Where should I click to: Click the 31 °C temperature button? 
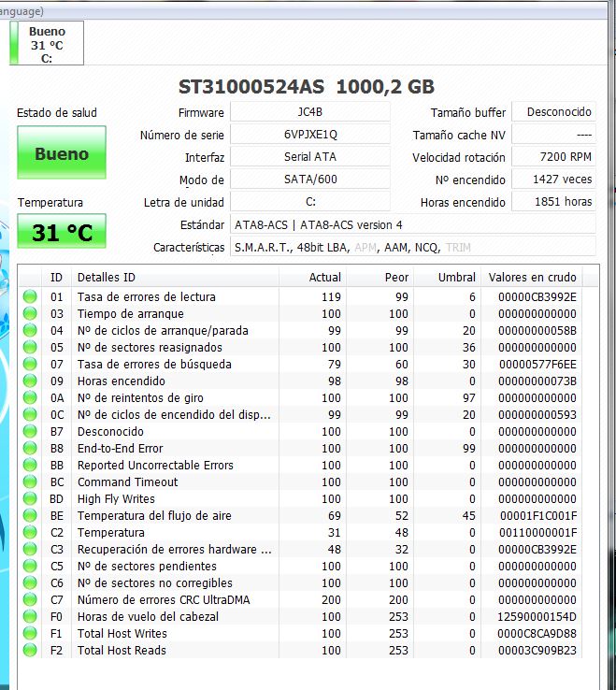[x=62, y=232]
